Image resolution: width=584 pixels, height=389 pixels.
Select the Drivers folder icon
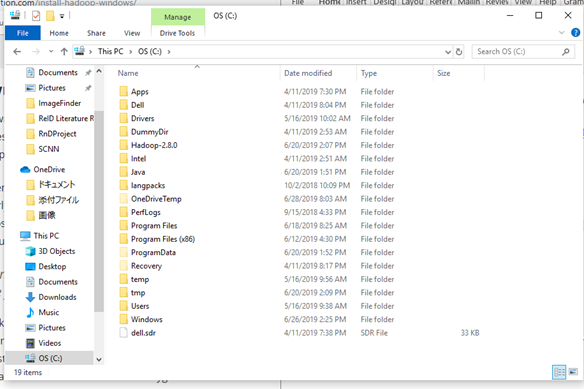point(124,118)
